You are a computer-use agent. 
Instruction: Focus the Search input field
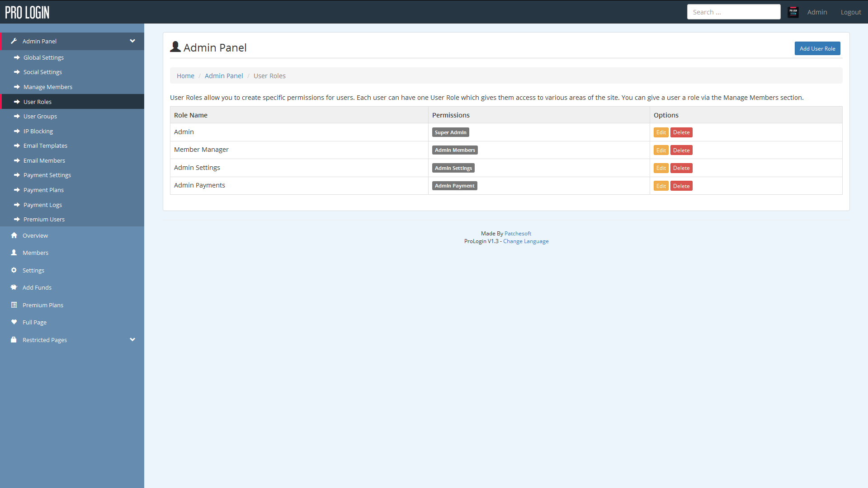coord(733,12)
